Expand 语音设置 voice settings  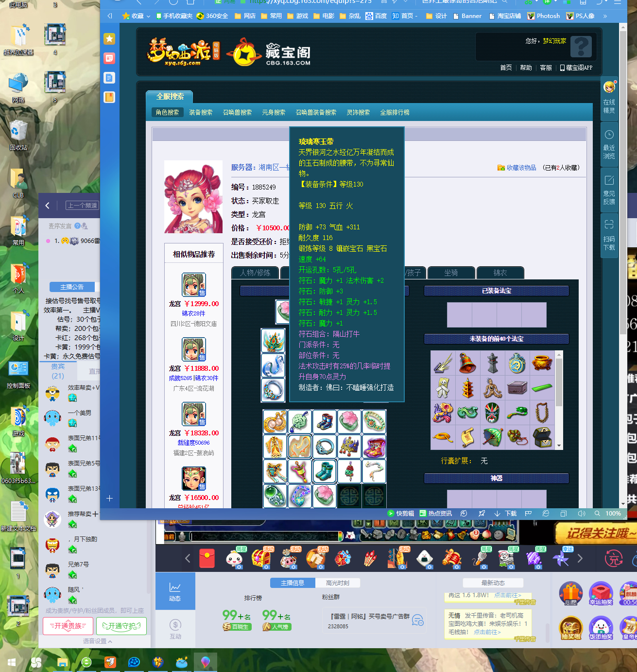[x=97, y=641]
